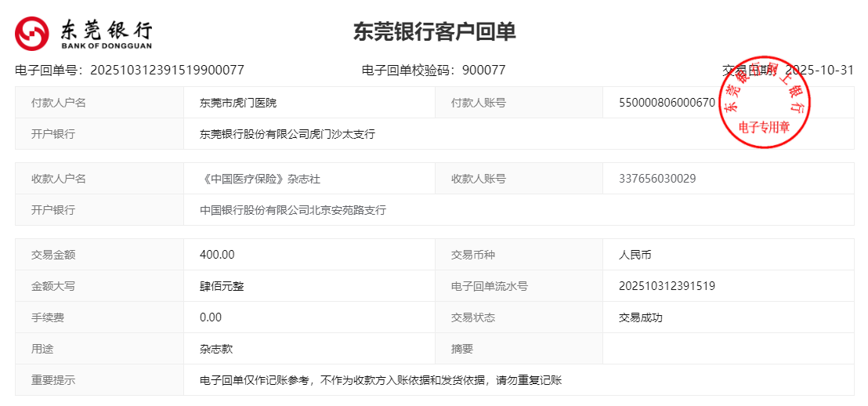This screenshot has width=868, height=406.
Task: Select payer bank 东莞银行股份有限公司虎门沙太支行
Action: [x=288, y=134]
